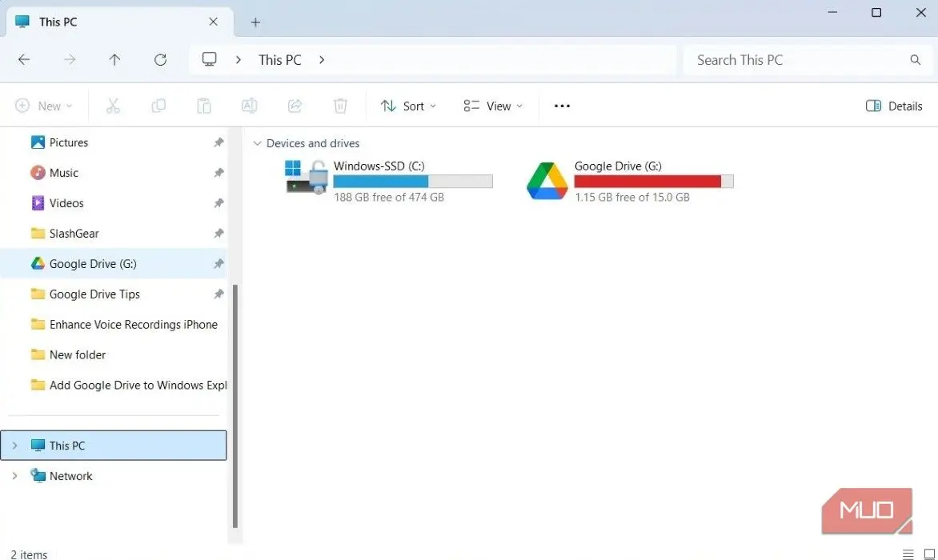Click chevron before This PC in address bar
938x560 pixels.
[x=238, y=60]
